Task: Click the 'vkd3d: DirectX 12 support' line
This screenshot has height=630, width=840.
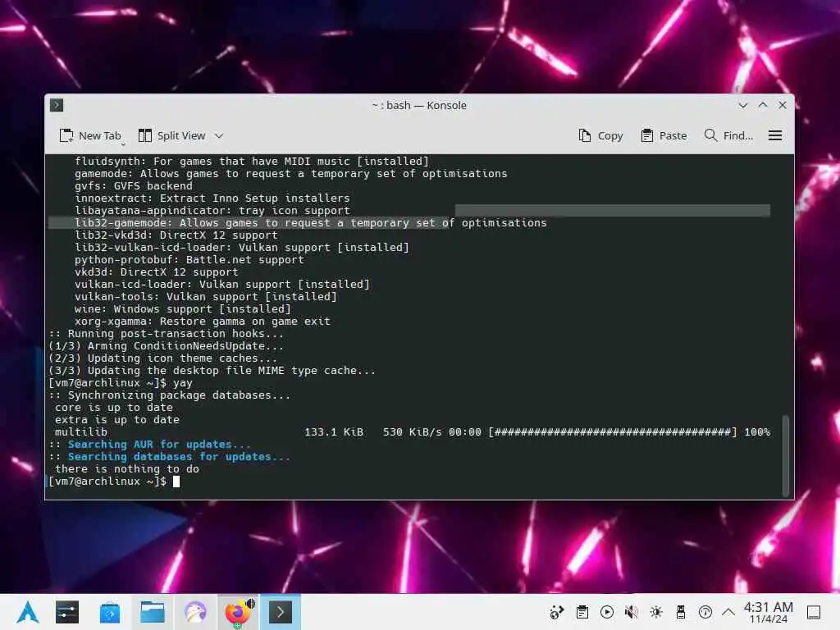Action: (156, 272)
